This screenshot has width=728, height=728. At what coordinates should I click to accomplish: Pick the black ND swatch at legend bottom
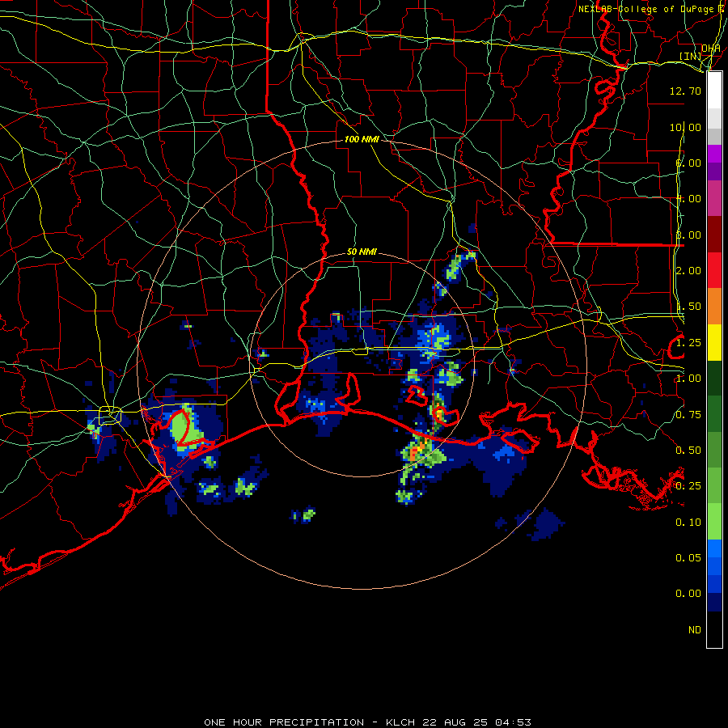click(x=714, y=629)
